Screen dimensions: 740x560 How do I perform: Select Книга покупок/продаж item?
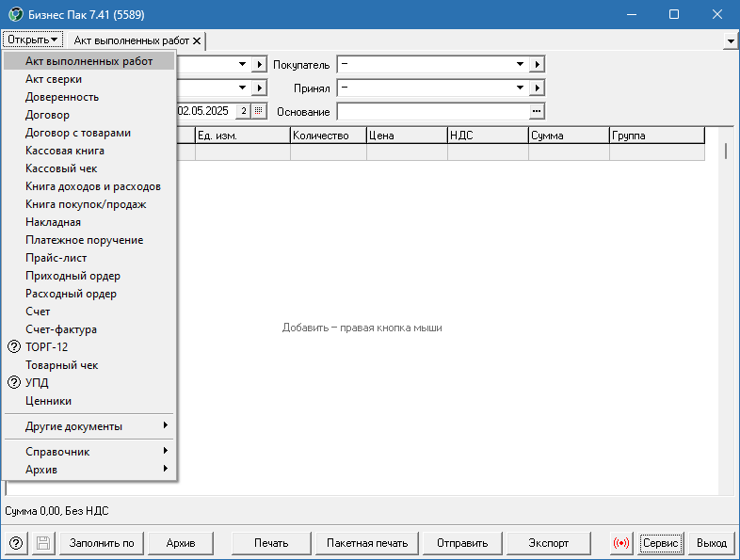(89, 204)
